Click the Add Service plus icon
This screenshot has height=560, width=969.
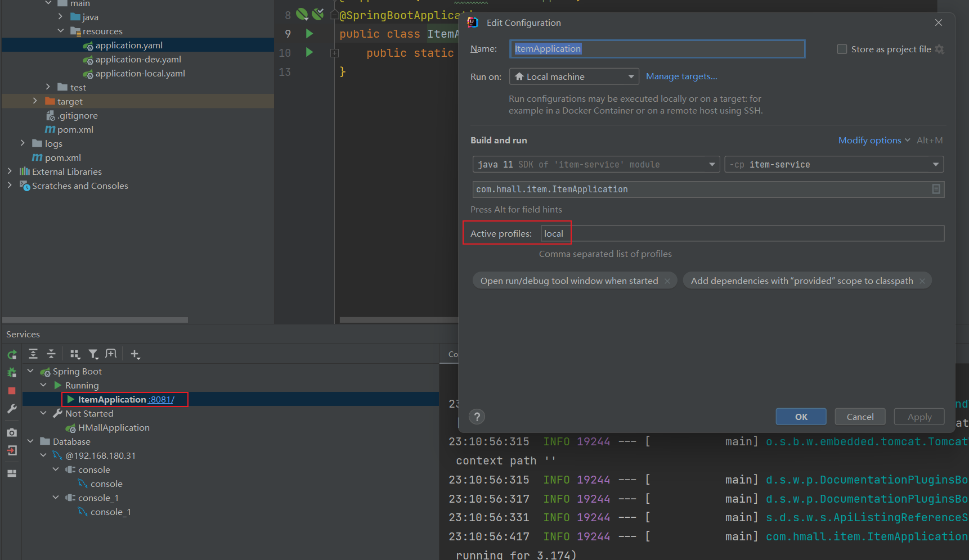[135, 354]
